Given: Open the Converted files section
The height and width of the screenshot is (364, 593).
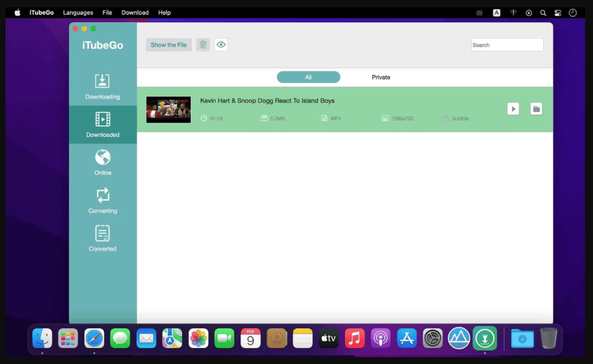Looking at the screenshot, I should 103,239.
